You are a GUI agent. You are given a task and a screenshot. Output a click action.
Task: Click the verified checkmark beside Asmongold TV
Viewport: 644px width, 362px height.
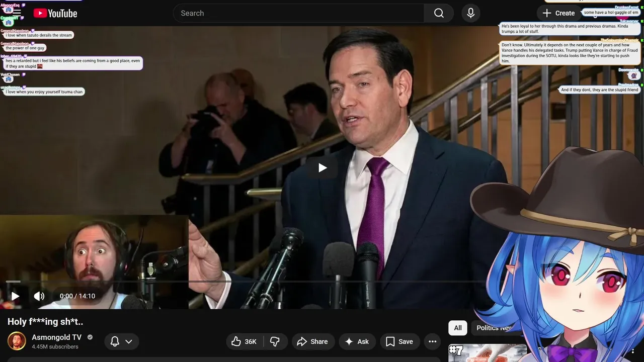click(x=90, y=337)
